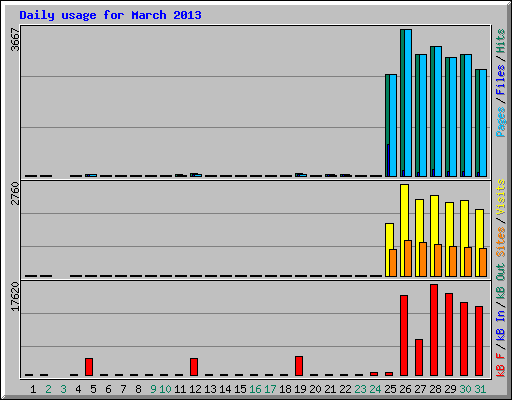Click the 3667 axis value
512x400 pixels.
[15, 40]
